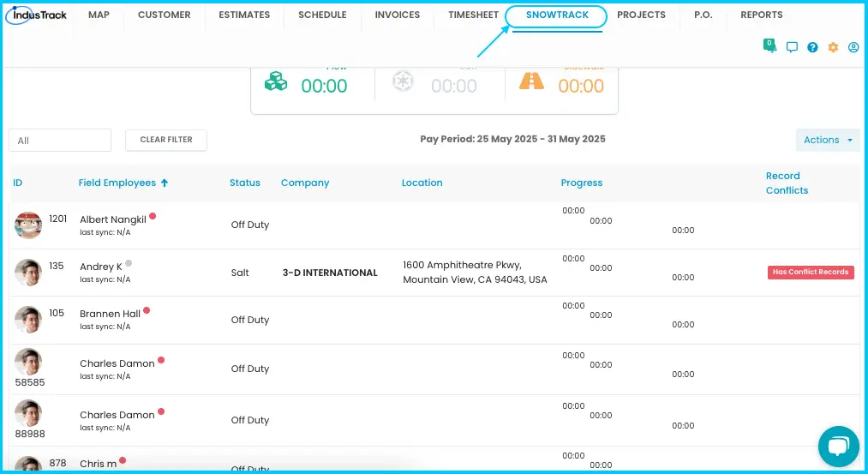Image resolution: width=868 pixels, height=474 pixels.
Task: Click Andrey K's Salt status
Action: [240, 273]
